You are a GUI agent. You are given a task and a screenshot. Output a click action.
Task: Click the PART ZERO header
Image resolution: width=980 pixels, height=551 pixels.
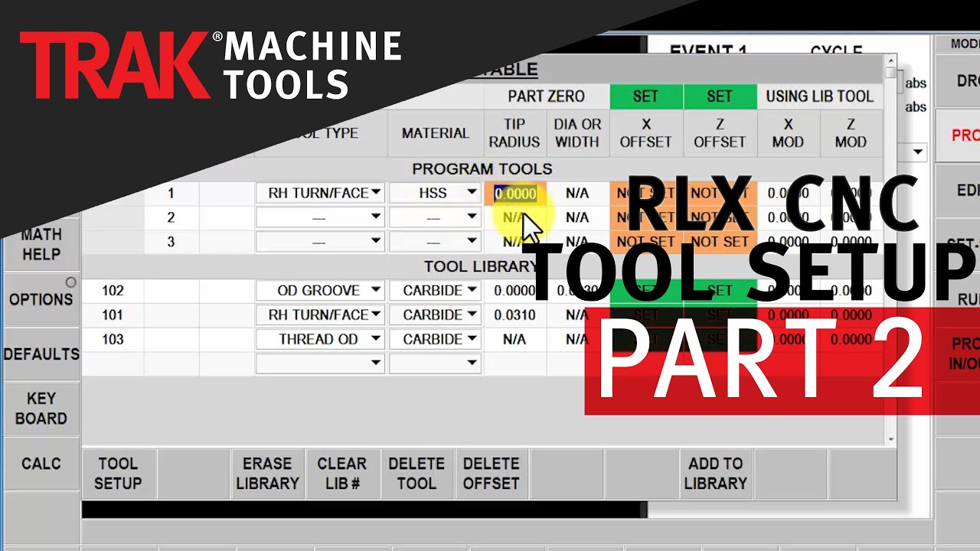pos(546,96)
